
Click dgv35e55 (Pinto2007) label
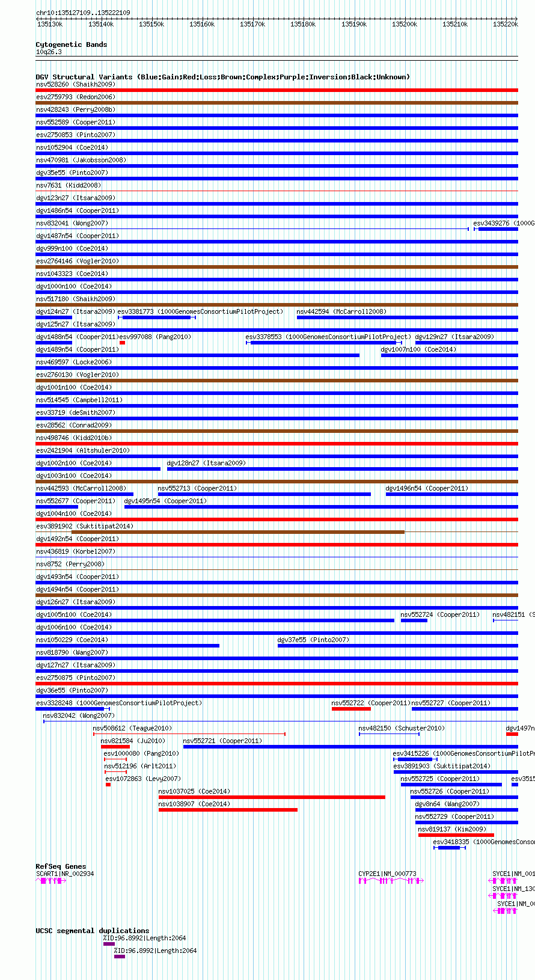72,173
